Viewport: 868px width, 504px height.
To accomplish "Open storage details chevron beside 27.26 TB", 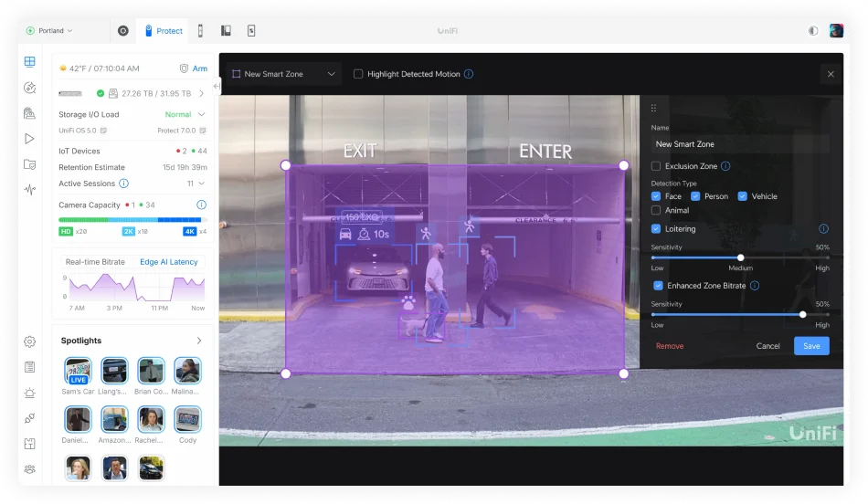I will (x=202, y=93).
